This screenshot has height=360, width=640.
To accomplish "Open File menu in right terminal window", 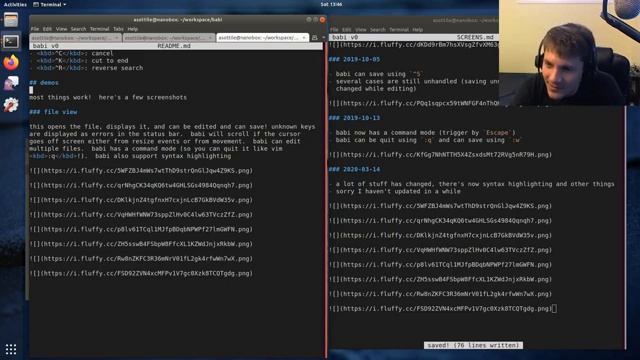I will point(334,30).
